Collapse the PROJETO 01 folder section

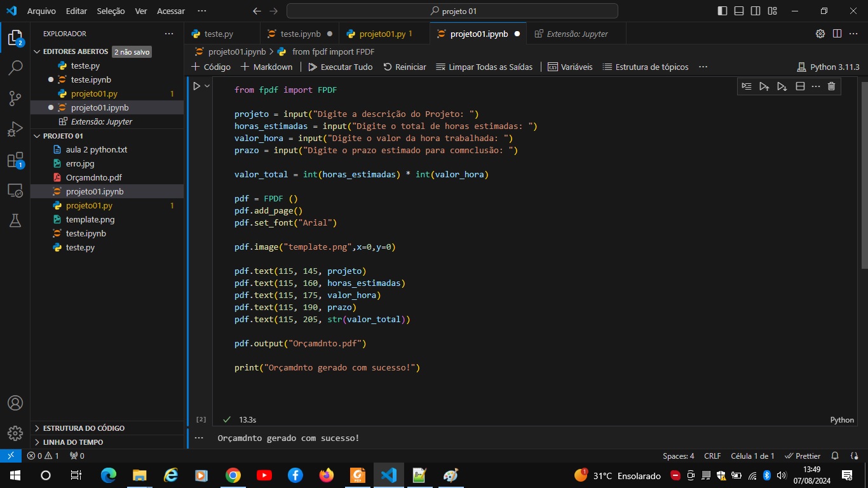pyautogui.click(x=63, y=136)
